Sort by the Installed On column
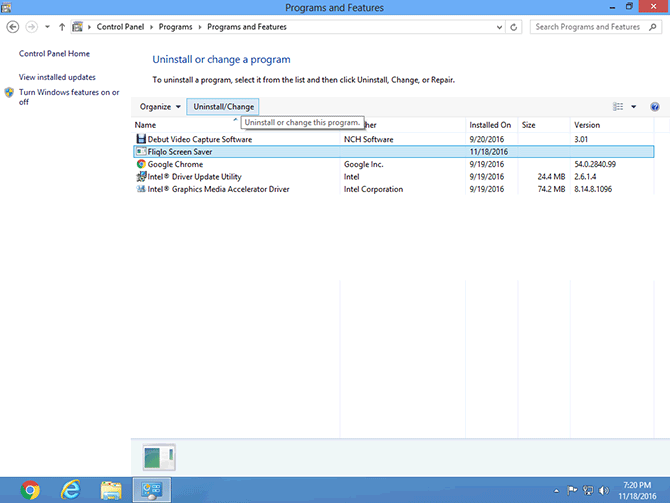The height and width of the screenshot is (503, 670). (490, 125)
